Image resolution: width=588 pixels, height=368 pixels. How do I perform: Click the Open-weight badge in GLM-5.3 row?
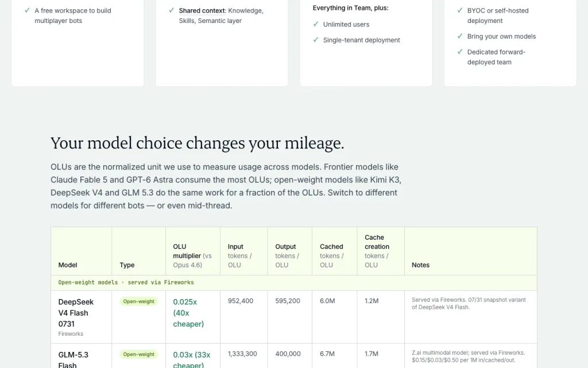pos(139,354)
